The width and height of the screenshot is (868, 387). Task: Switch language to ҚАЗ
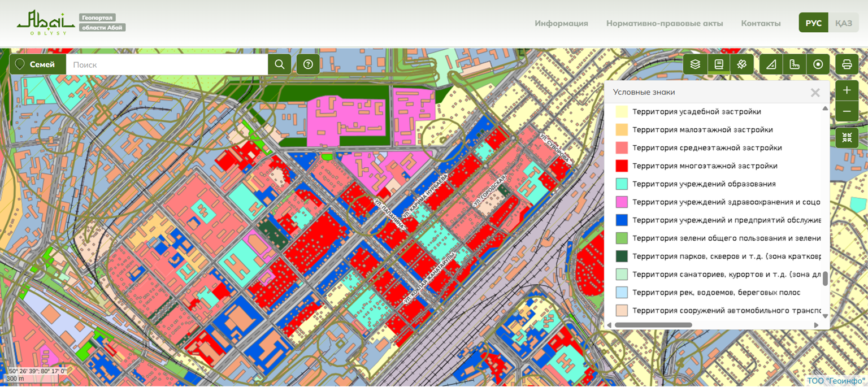pyautogui.click(x=843, y=23)
